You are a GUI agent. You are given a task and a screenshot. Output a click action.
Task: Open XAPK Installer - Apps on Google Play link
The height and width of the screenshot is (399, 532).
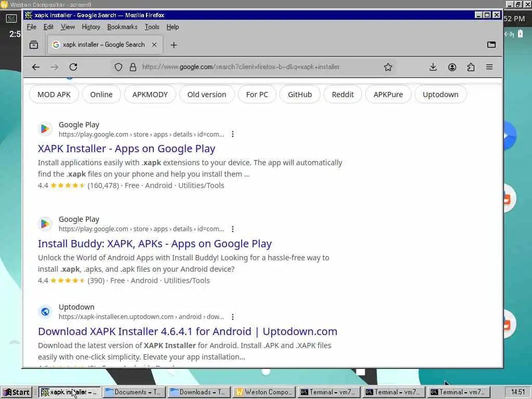click(127, 149)
